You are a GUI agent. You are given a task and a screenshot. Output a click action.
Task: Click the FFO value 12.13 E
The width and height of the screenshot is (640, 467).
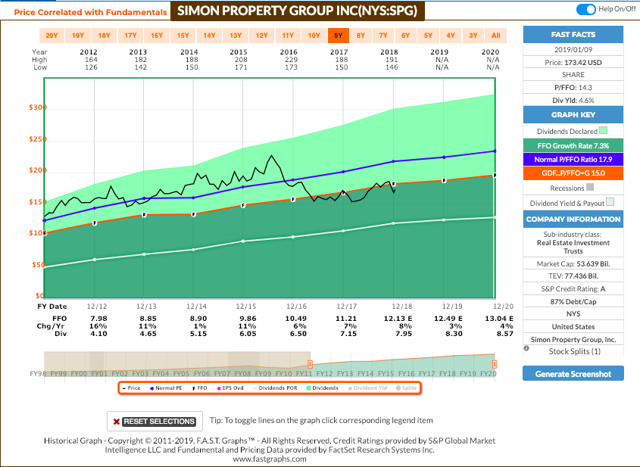(398, 318)
